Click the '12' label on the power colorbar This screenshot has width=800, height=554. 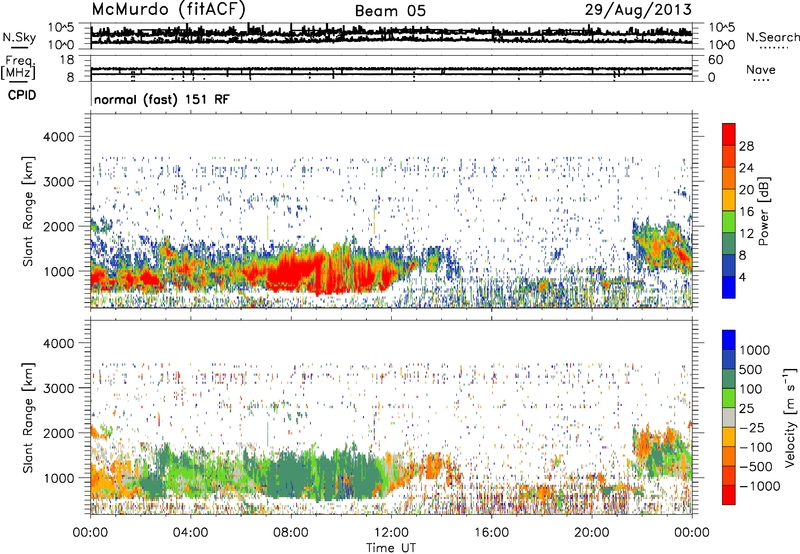(746, 234)
